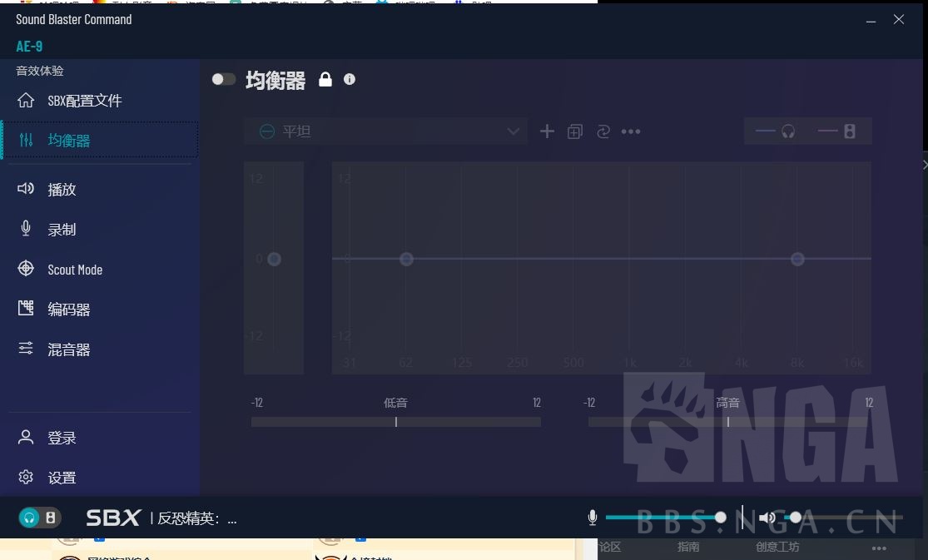View equalizer info via the info icon
The image size is (928, 560).
coord(349,79)
